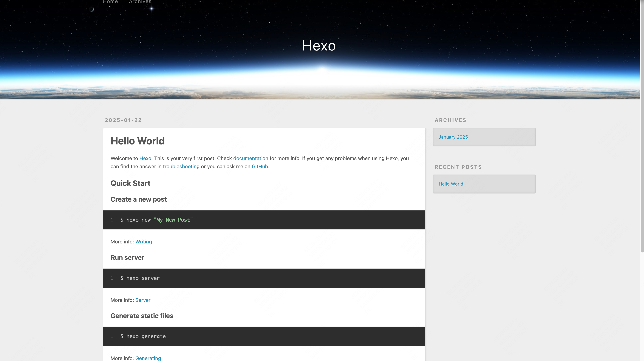644x361 pixels.
Task: Click the Hexo site title
Action: (x=319, y=46)
